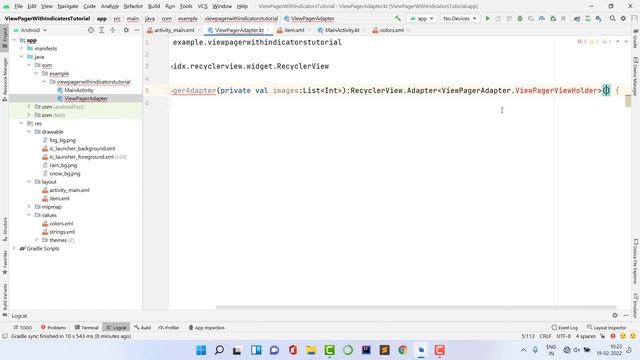
Task: Click the red Stop icon in toolbar
Action: (563, 18)
